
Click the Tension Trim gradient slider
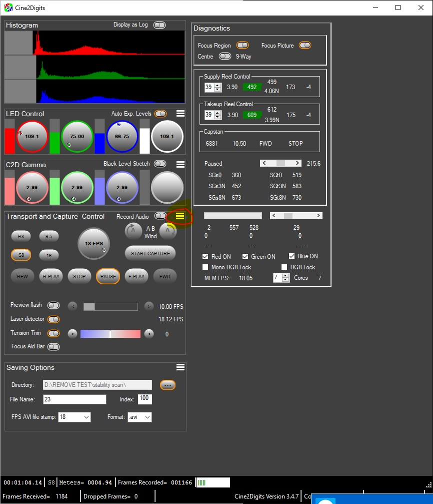coord(110,334)
